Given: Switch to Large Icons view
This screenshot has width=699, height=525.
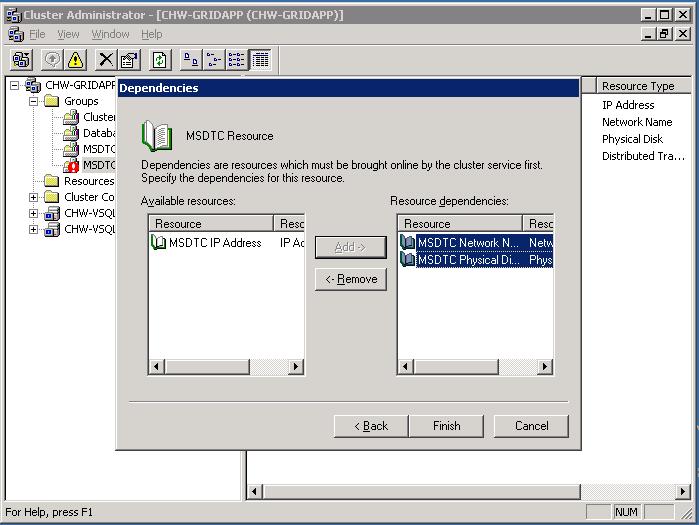Looking at the screenshot, I should coord(191,59).
